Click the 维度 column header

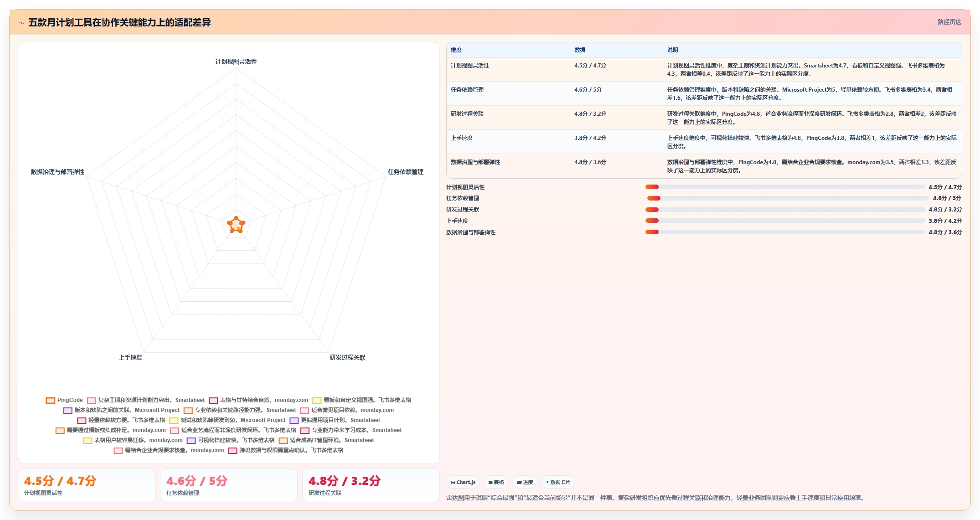456,50
